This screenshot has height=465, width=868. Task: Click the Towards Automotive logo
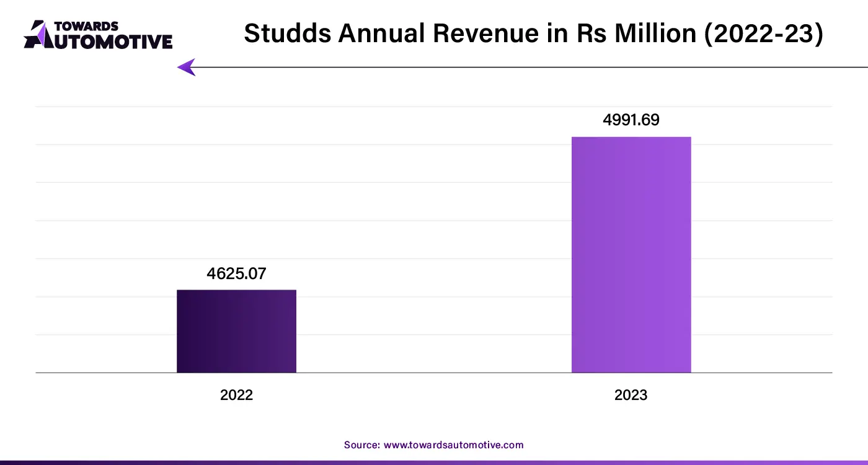(x=98, y=35)
